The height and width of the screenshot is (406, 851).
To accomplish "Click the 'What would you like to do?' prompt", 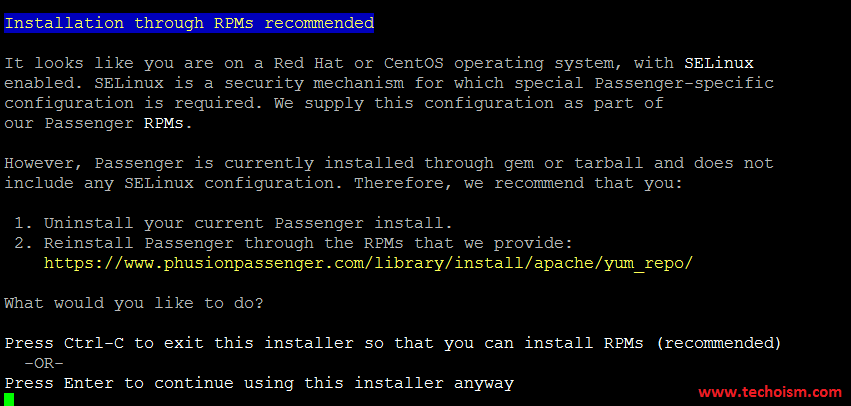I will click(134, 303).
